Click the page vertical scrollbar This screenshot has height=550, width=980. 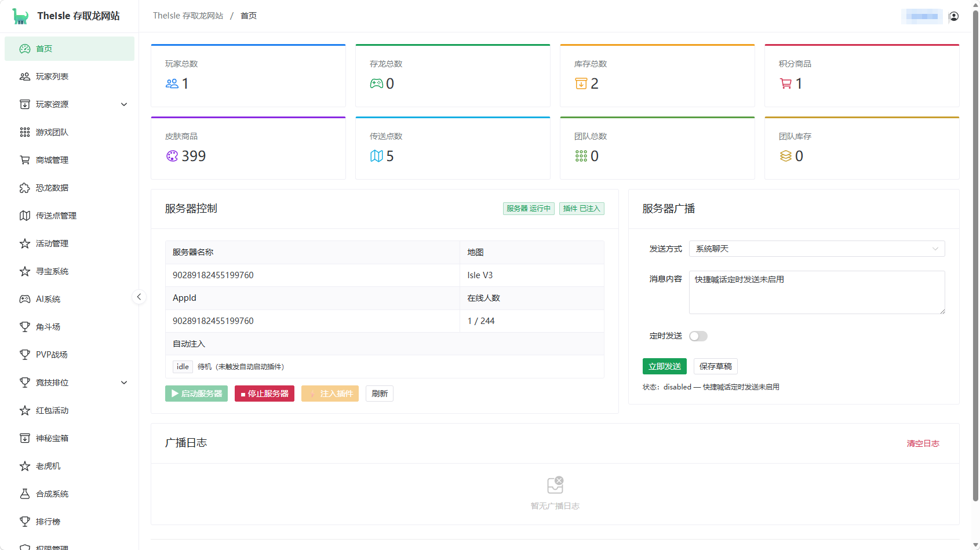976,255
